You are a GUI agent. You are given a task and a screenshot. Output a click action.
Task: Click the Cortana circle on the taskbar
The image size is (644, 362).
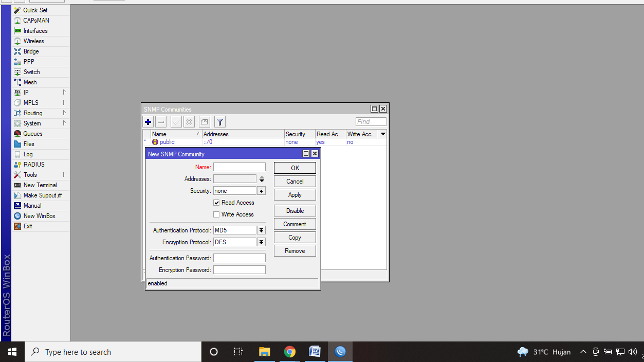(214, 352)
